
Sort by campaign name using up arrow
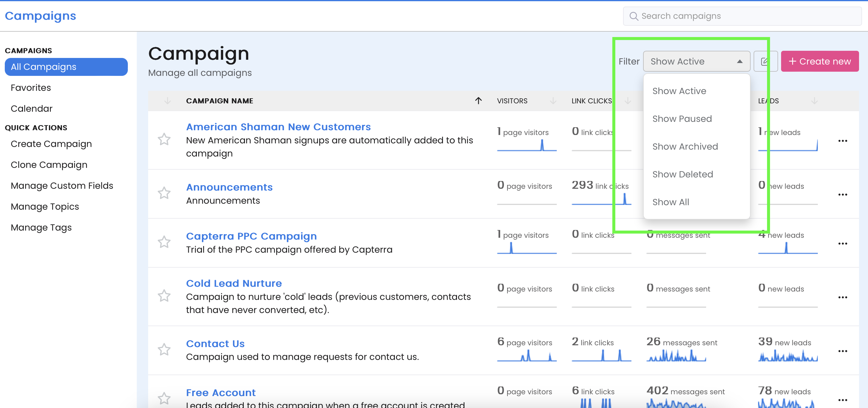coord(479,101)
